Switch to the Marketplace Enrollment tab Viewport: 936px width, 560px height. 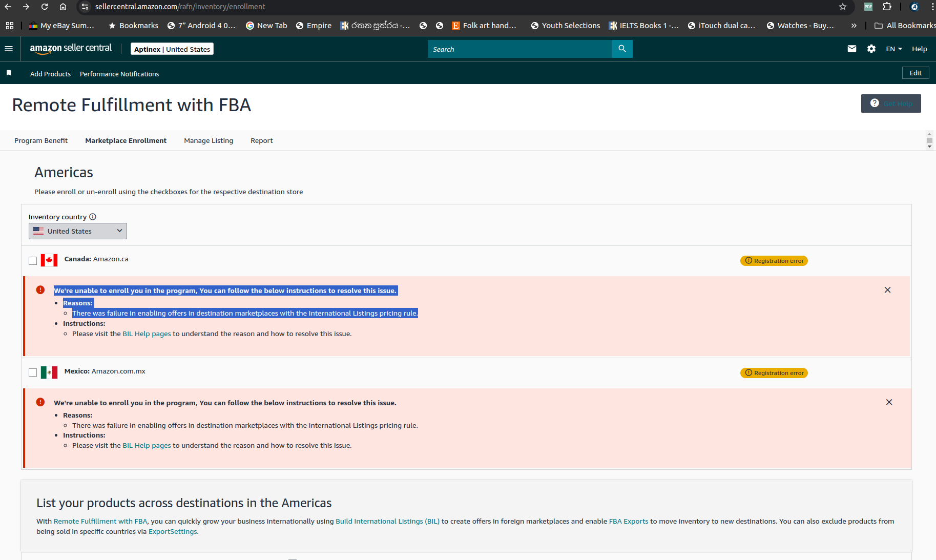tap(126, 140)
